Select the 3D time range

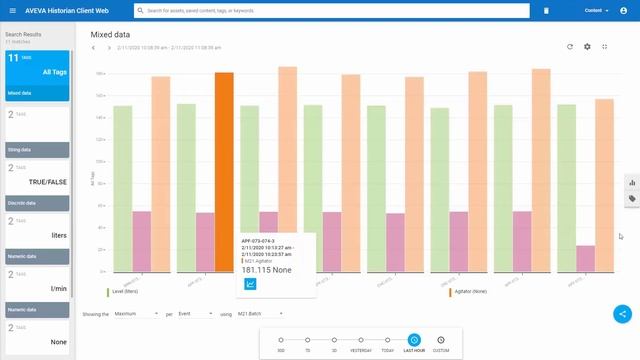pyautogui.click(x=334, y=340)
